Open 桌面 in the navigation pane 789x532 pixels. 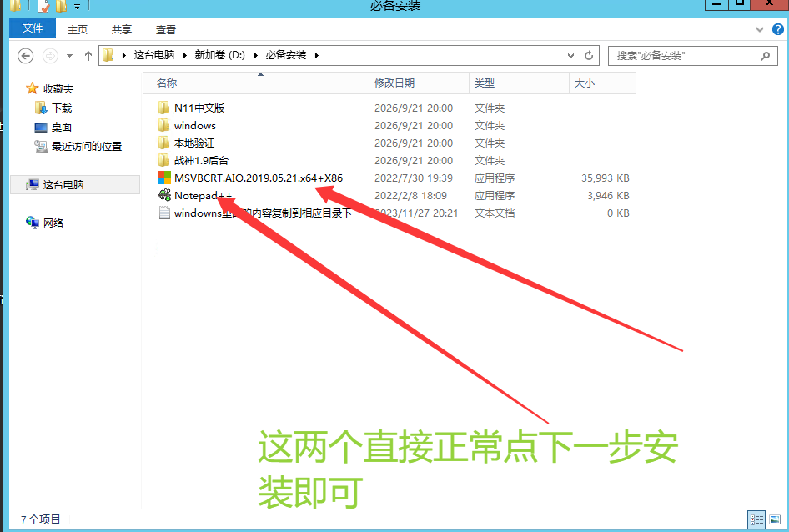click(62, 127)
